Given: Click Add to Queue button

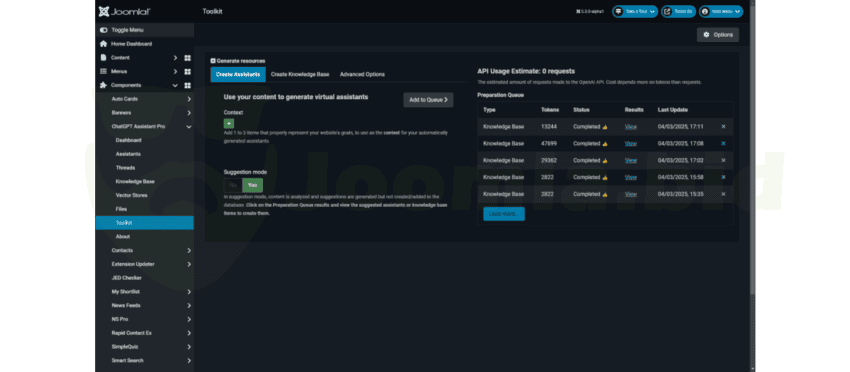Looking at the screenshot, I should (428, 100).
